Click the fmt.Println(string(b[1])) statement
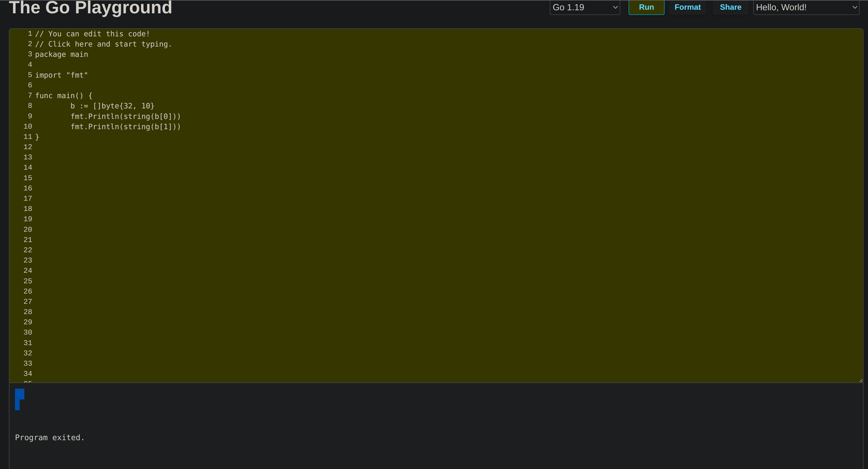Viewport: 868px width, 469px height. [x=125, y=127]
